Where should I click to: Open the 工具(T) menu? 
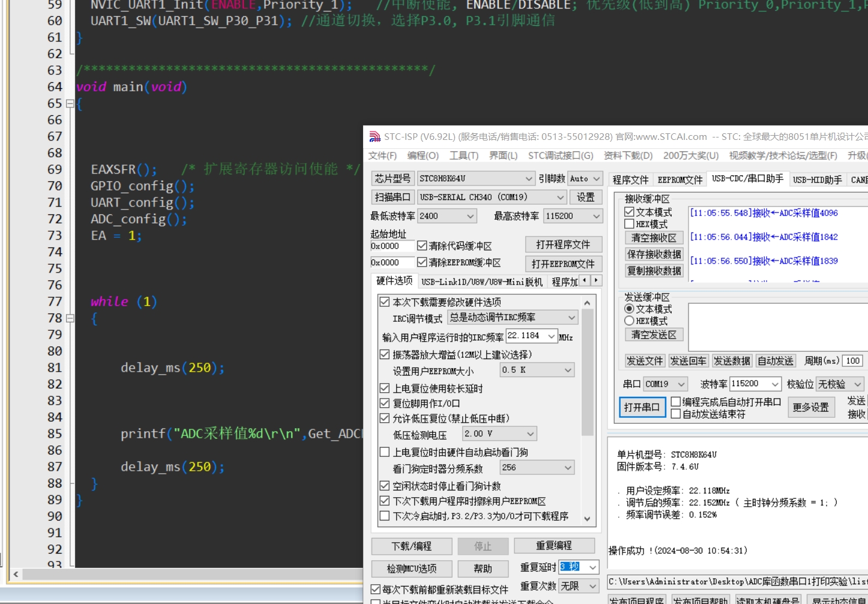pos(464,156)
